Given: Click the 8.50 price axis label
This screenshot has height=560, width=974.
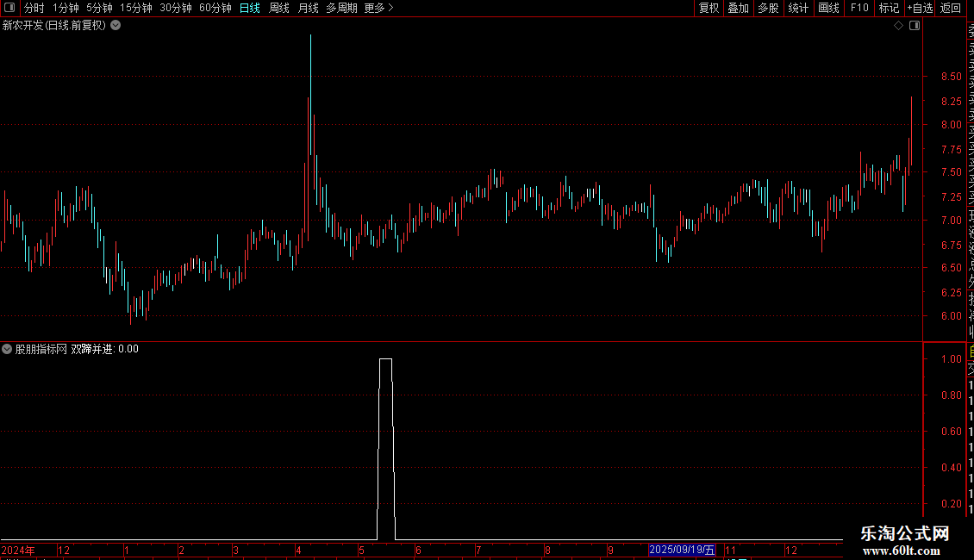Looking at the screenshot, I should (x=951, y=77).
